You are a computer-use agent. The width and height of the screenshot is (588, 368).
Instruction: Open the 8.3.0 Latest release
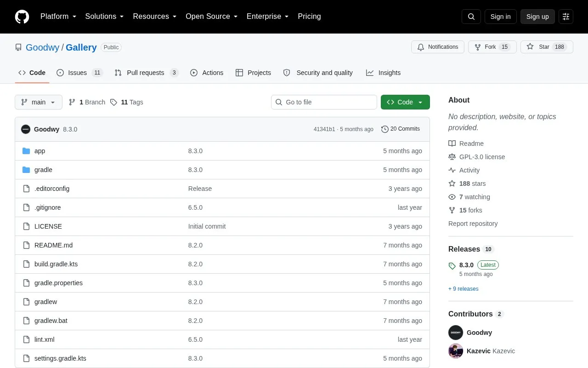point(474,265)
